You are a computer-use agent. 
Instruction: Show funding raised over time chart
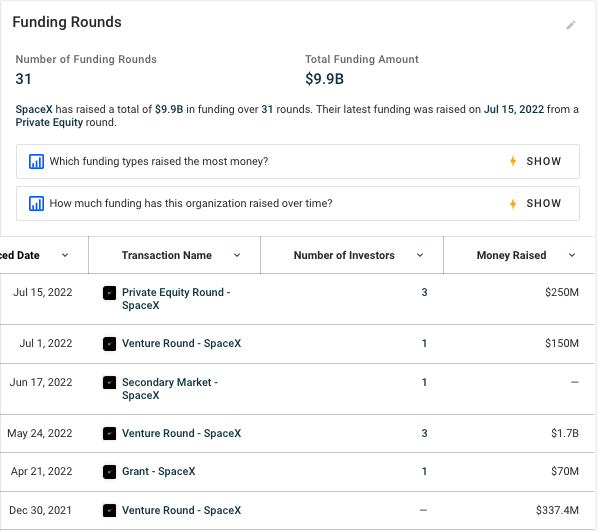(543, 203)
